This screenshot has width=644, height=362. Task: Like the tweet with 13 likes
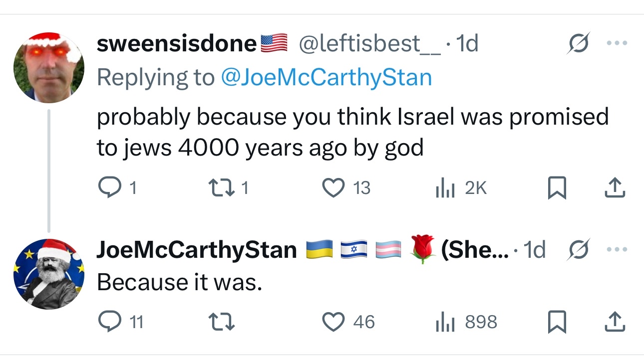click(334, 187)
